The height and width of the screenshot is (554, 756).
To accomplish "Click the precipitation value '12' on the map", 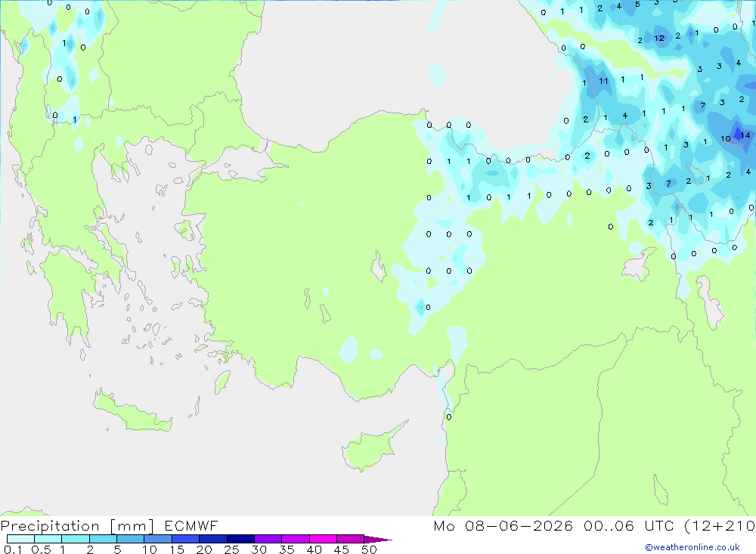I will coord(659,39).
